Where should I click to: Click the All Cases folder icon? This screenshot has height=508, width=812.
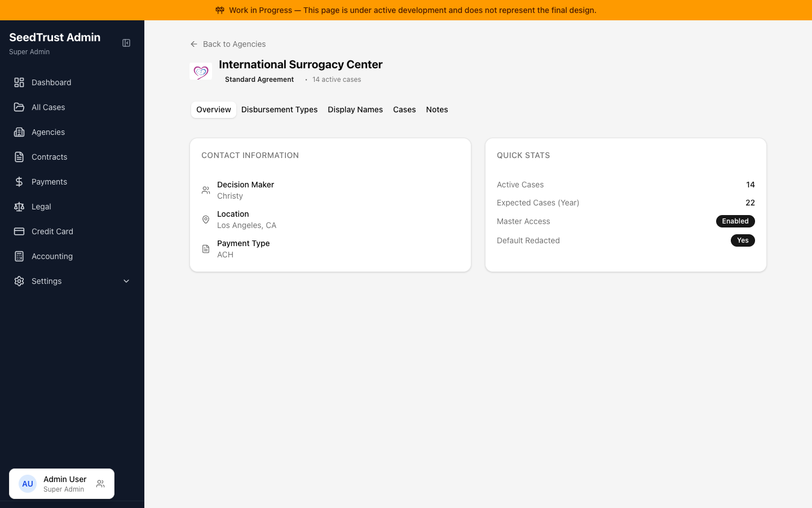click(19, 107)
